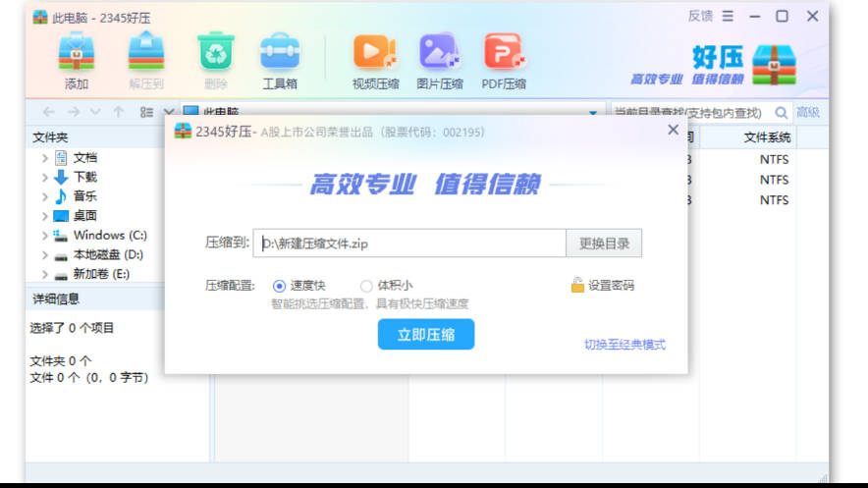Click the 解压到 (Extract to) toolbar icon
This screenshot has height=488, width=868.
point(146,52)
